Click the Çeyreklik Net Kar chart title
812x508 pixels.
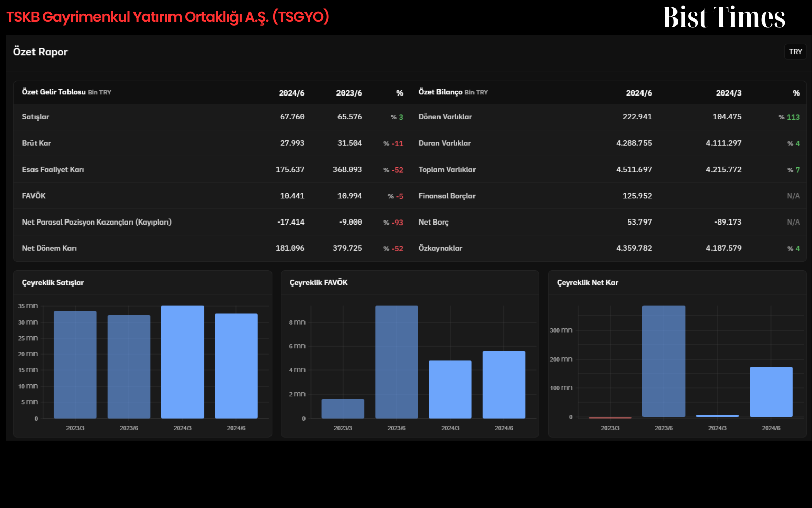pos(588,283)
